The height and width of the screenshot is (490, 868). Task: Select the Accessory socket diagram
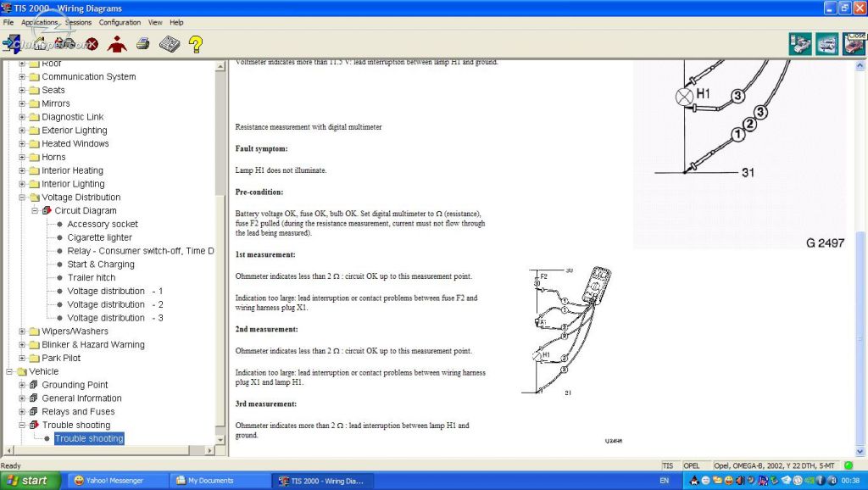click(103, 225)
